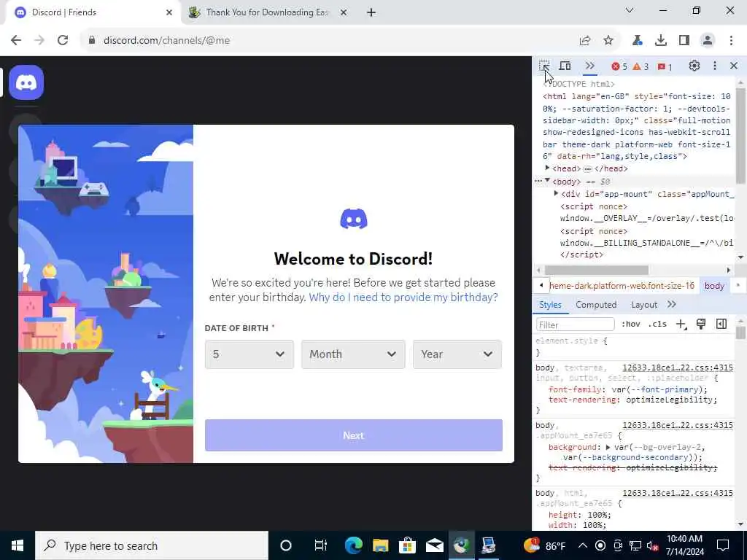Open the first 12633.18ce1…22.css:4315 source link
Screen dimensions: 747x560
pos(678,367)
